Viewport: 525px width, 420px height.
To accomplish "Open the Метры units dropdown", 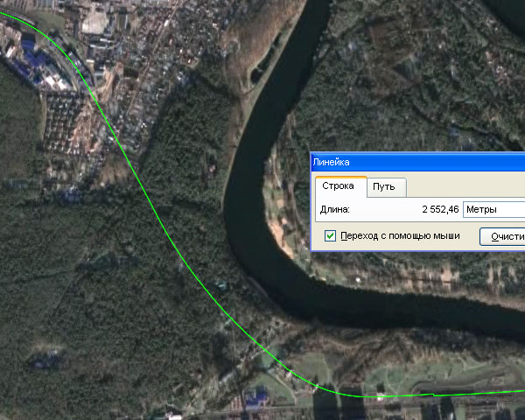I will click(493, 210).
